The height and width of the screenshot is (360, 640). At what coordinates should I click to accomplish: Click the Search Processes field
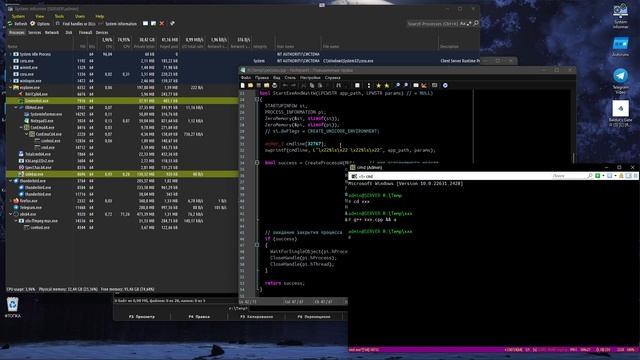pos(433,24)
